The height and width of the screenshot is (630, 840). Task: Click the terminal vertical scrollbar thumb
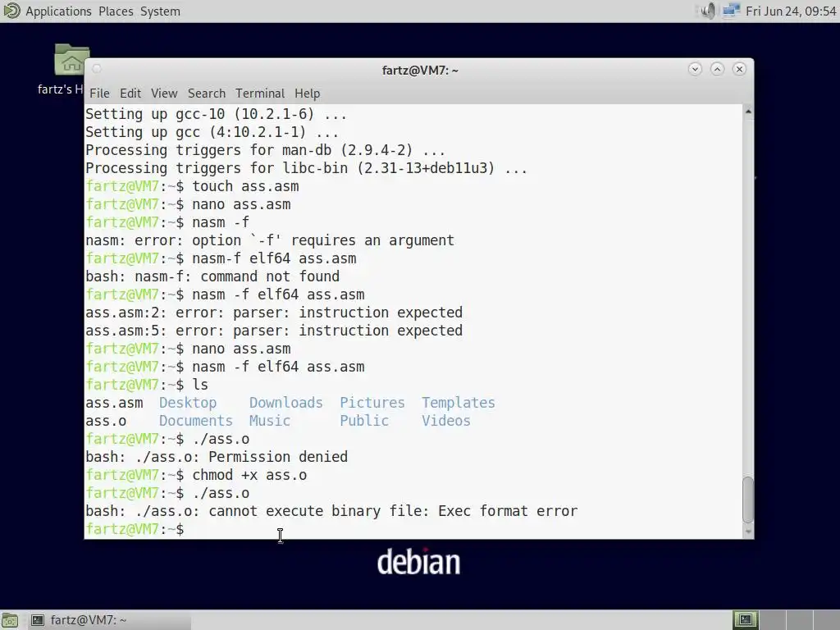tap(748, 500)
